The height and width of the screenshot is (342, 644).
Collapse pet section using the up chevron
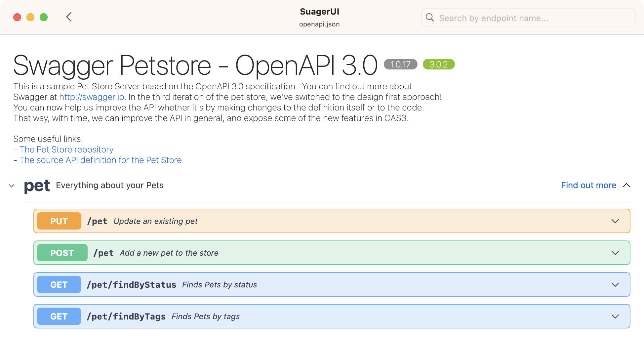pyautogui.click(x=626, y=185)
